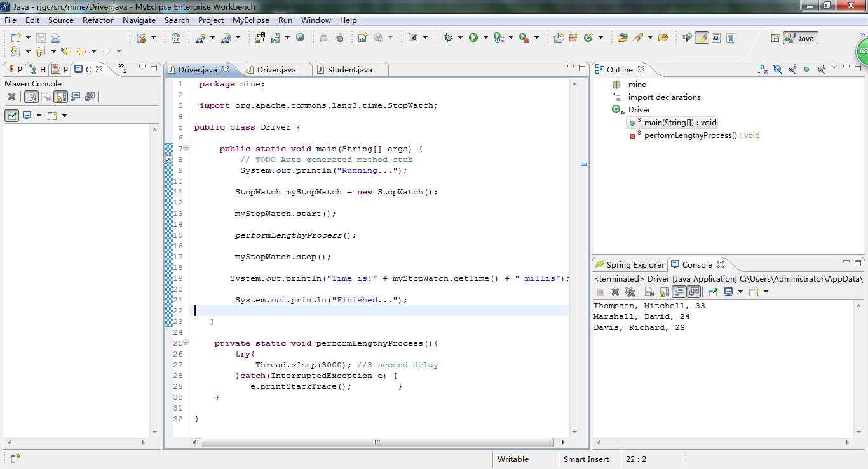Open the Run button dropdown arrow

point(485,38)
